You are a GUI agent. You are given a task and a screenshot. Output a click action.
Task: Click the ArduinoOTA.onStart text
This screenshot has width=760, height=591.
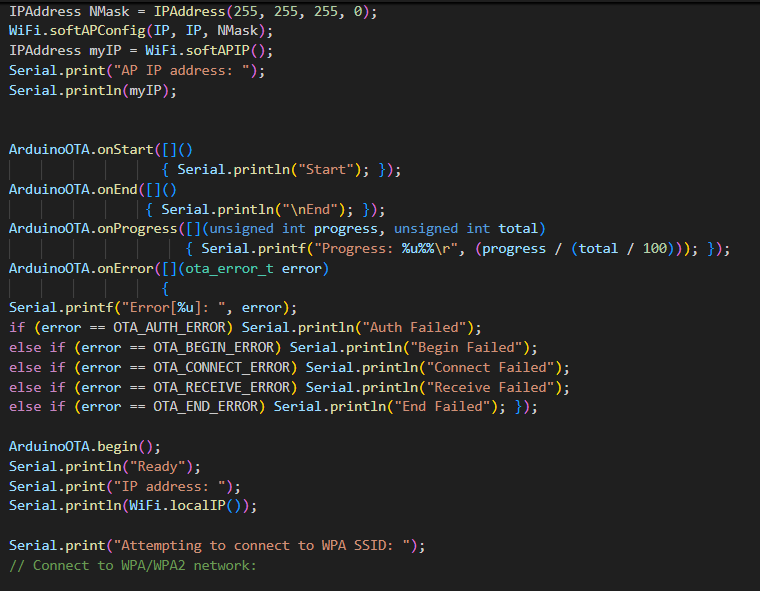pyautogui.click(x=81, y=149)
